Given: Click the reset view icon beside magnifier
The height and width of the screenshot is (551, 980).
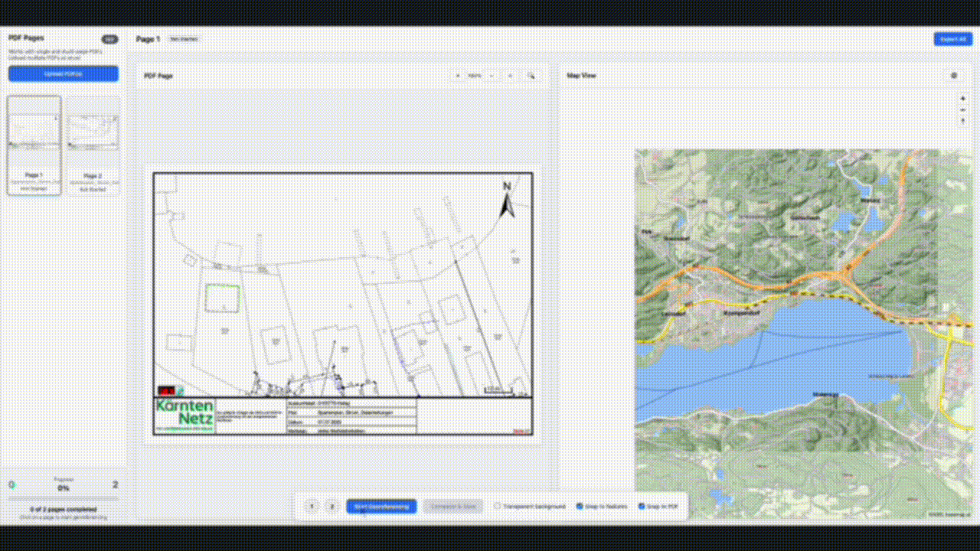Looking at the screenshot, I should [511, 76].
